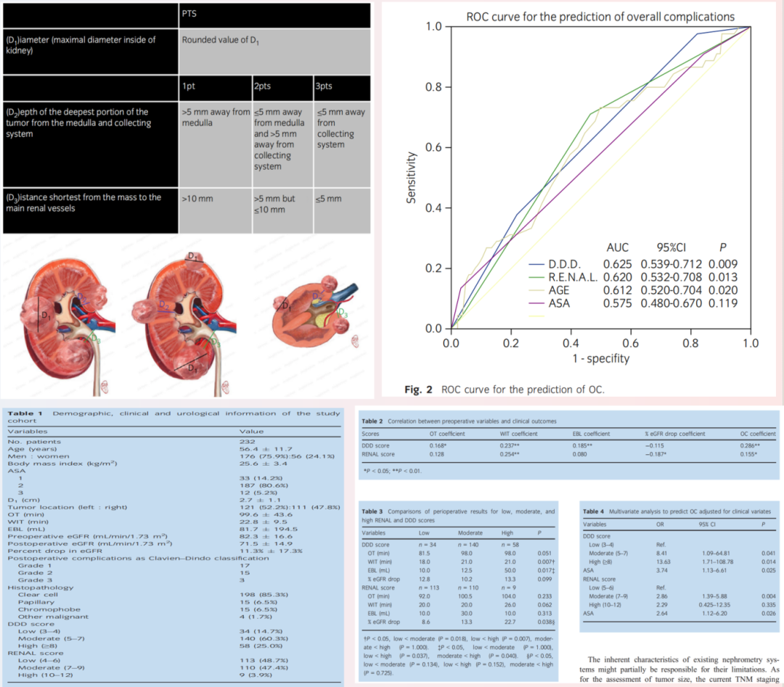Viewport: 784px width, 687px height.
Task: Select the '>5 mm away from medulla' cell
Action: coord(215,144)
